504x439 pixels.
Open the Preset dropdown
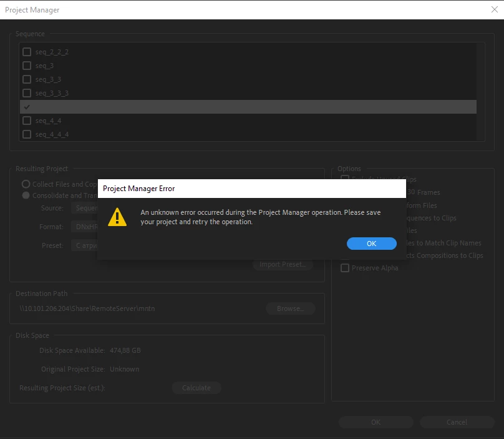(x=85, y=245)
